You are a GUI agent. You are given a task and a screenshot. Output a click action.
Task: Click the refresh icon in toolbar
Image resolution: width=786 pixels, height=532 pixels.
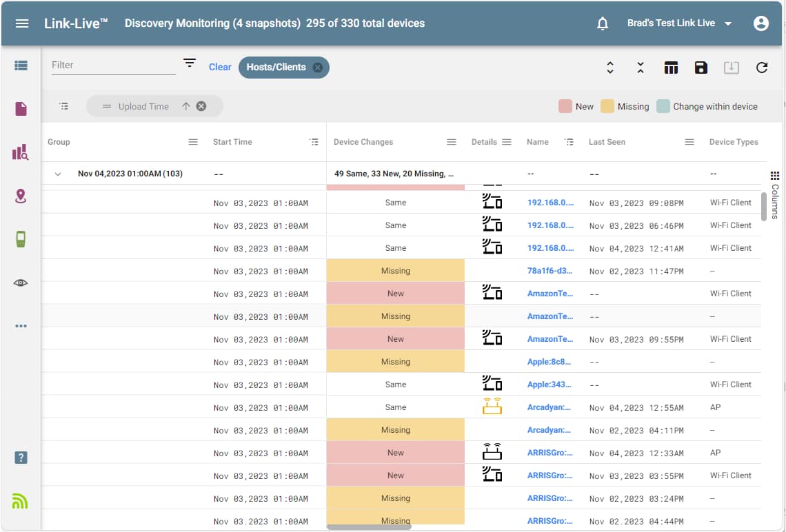point(762,68)
